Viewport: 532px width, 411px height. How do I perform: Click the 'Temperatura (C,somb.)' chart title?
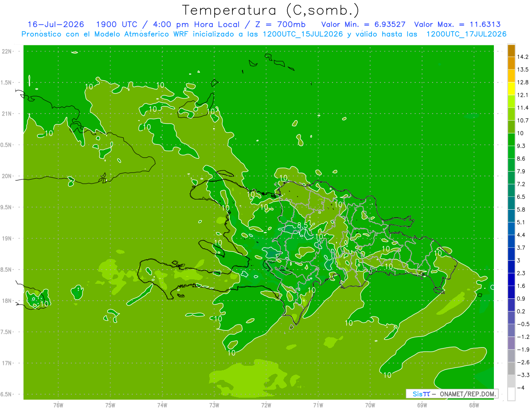pos(270,10)
